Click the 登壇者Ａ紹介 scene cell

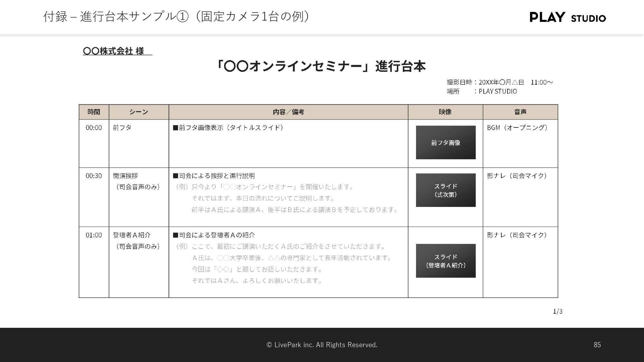[x=132, y=235]
